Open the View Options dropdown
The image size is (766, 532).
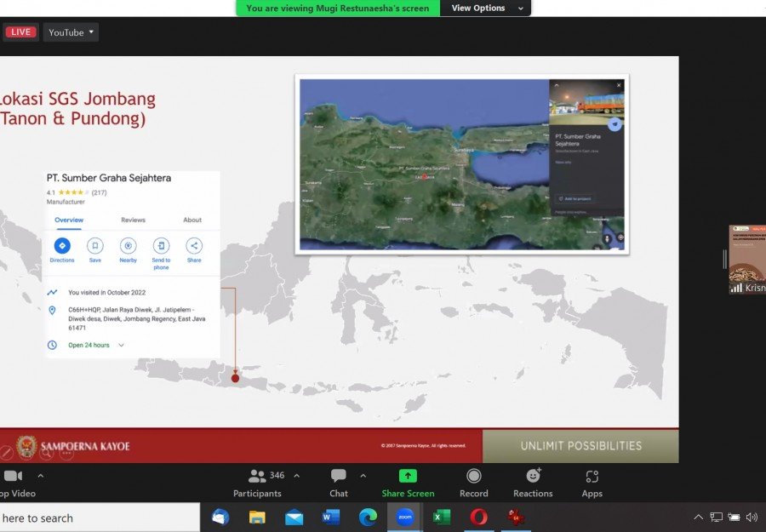click(486, 8)
